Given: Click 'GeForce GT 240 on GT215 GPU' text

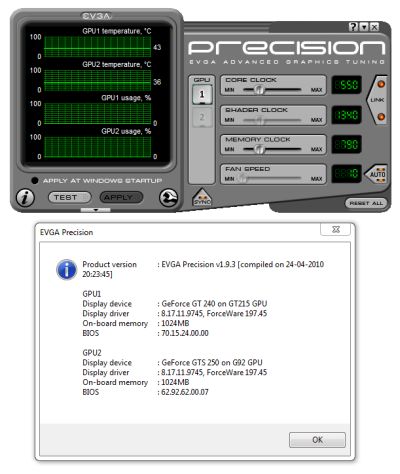Looking at the screenshot, I should tap(214, 304).
